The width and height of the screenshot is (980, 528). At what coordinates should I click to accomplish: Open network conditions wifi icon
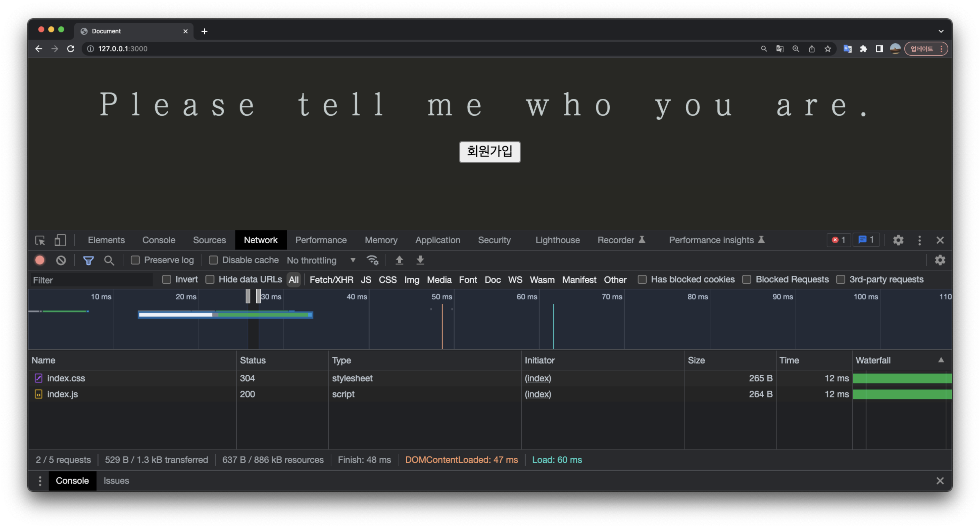tap(372, 260)
